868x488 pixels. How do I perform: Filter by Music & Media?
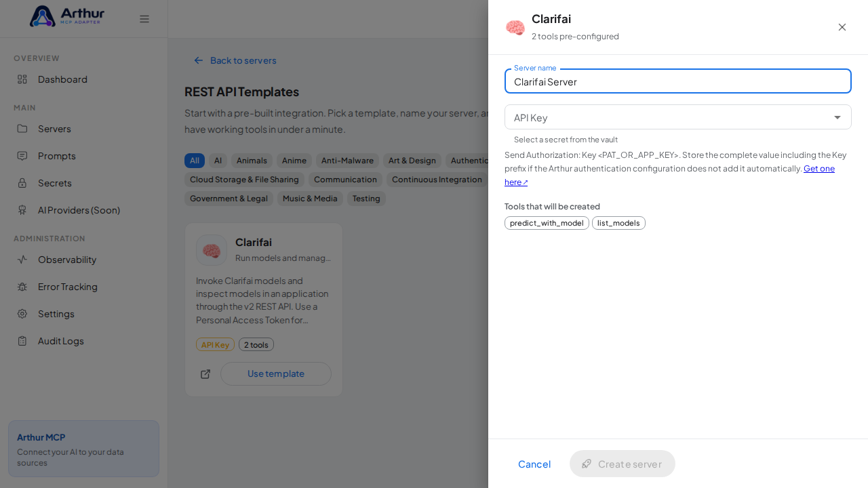coord(310,199)
